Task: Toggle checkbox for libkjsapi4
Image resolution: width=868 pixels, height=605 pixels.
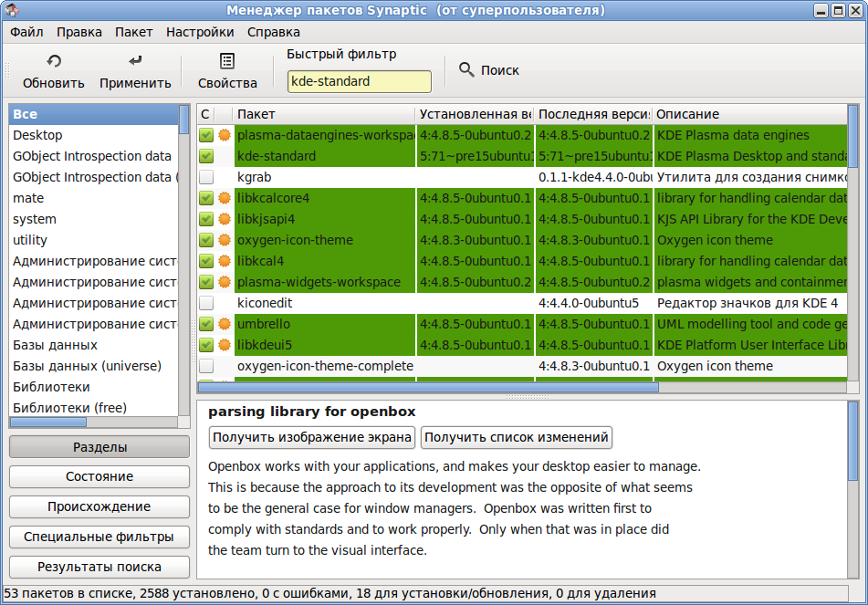Action: [206, 219]
